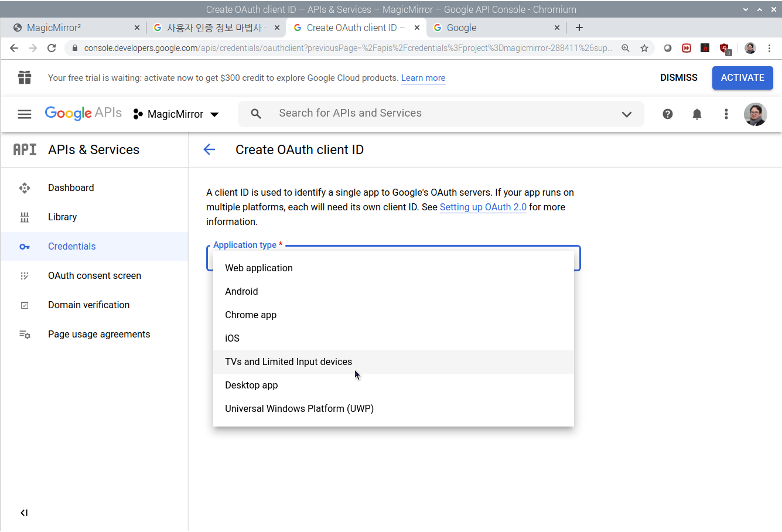Select Android application type
The image size is (782, 532).
click(394, 292)
